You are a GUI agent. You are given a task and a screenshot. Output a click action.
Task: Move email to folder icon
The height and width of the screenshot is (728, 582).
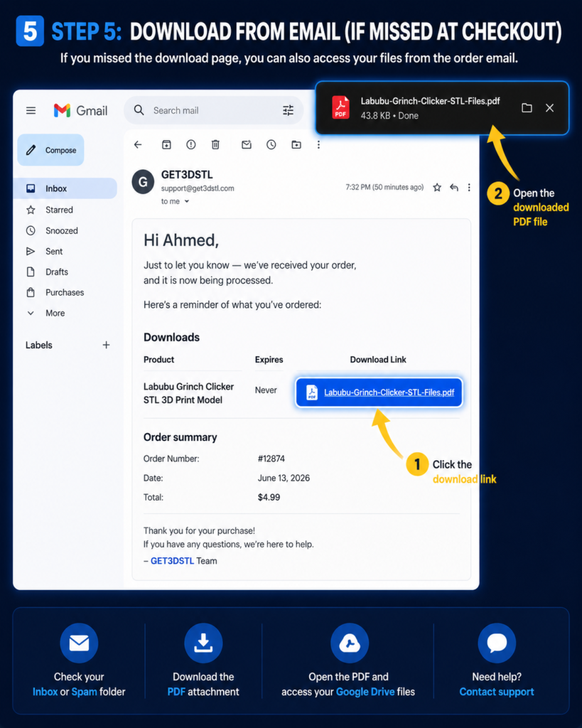[296, 145]
